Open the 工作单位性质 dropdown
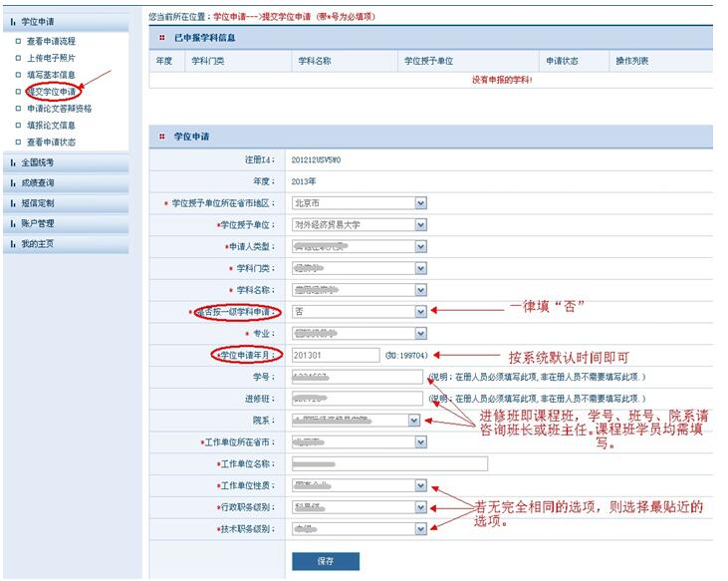728x581 pixels. (x=360, y=485)
